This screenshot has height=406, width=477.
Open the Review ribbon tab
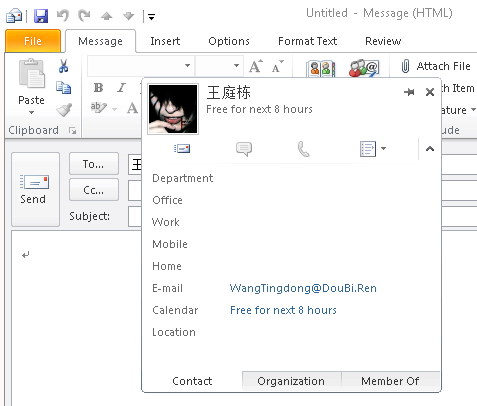(383, 41)
